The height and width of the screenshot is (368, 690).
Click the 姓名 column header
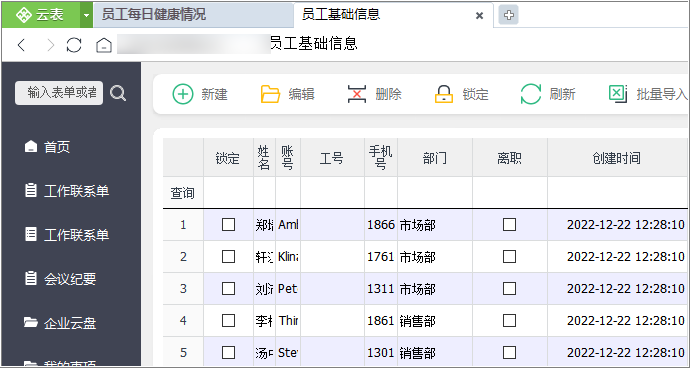(264, 158)
